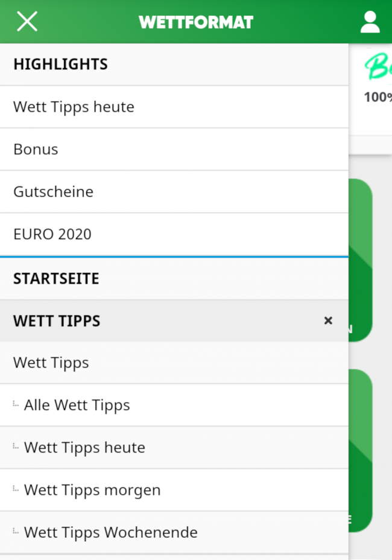The height and width of the screenshot is (560, 392).
Task: Navigate to STARTSEITE
Action: click(x=56, y=279)
